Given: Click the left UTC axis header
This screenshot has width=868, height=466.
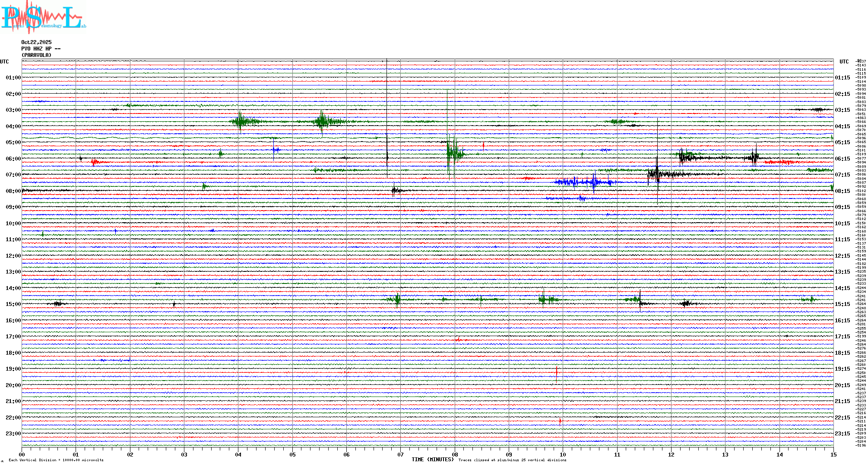Looking at the screenshot, I should click(4, 62).
